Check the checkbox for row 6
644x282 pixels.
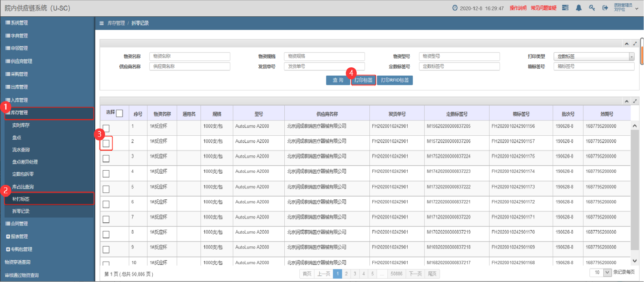point(106,204)
